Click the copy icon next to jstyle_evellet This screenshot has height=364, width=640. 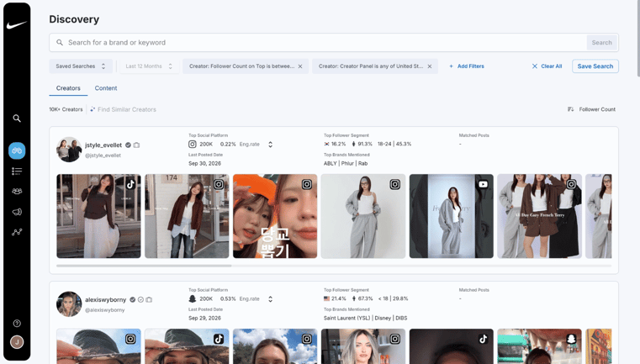(x=136, y=145)
